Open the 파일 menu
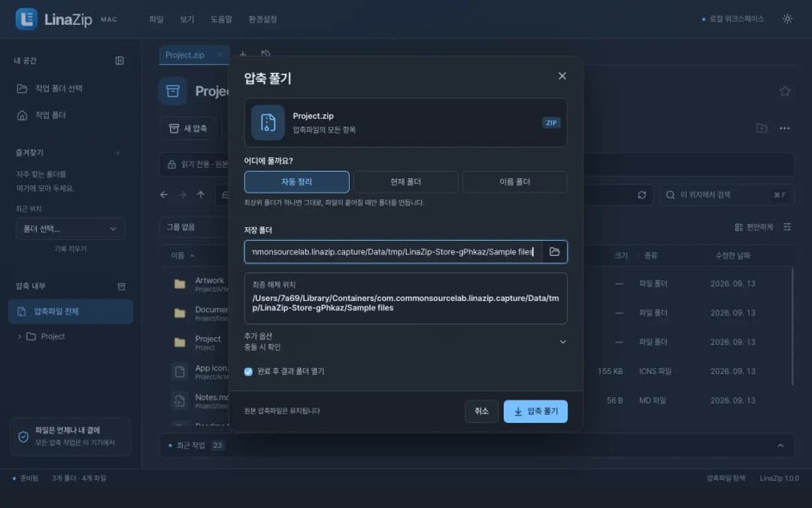The width and height of the screenshot is (812, 508). 156,19
